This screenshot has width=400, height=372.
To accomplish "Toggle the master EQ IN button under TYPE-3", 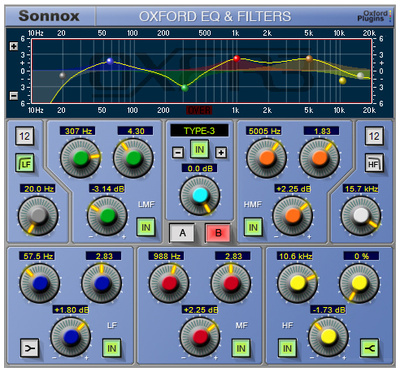I will click(199, 149).
